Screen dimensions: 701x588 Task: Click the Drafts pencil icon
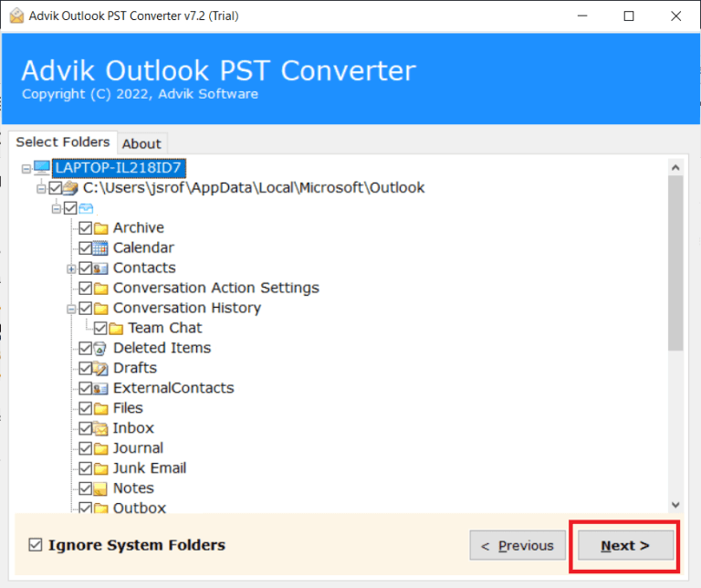101,369
